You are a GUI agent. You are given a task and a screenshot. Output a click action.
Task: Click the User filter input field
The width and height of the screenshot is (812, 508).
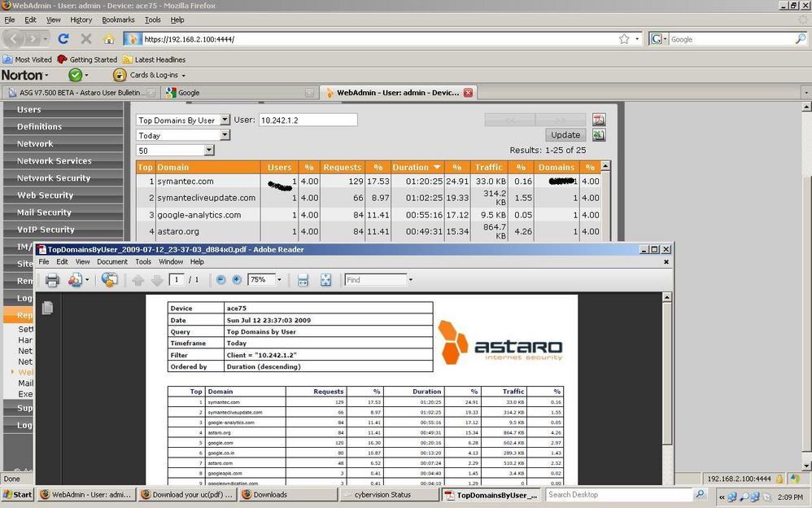[308, 120]
